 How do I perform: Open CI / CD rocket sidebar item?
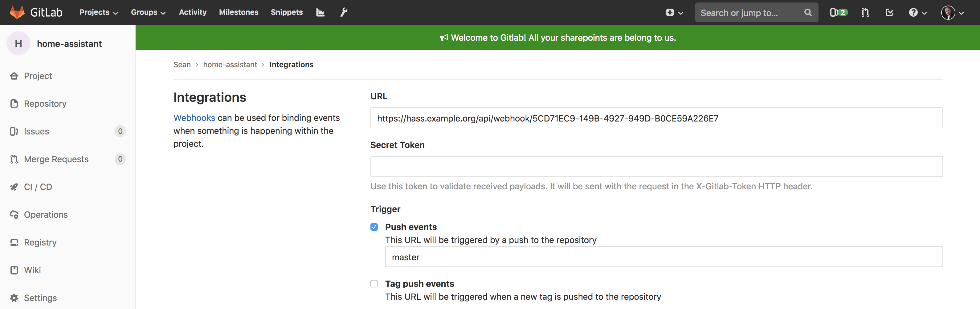(38, 187)
